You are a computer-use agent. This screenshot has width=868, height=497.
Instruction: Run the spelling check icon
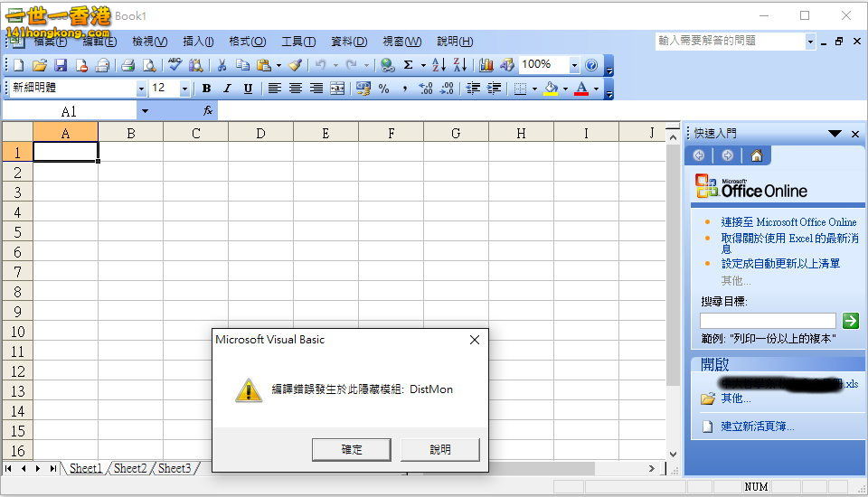tap(175, 65)
